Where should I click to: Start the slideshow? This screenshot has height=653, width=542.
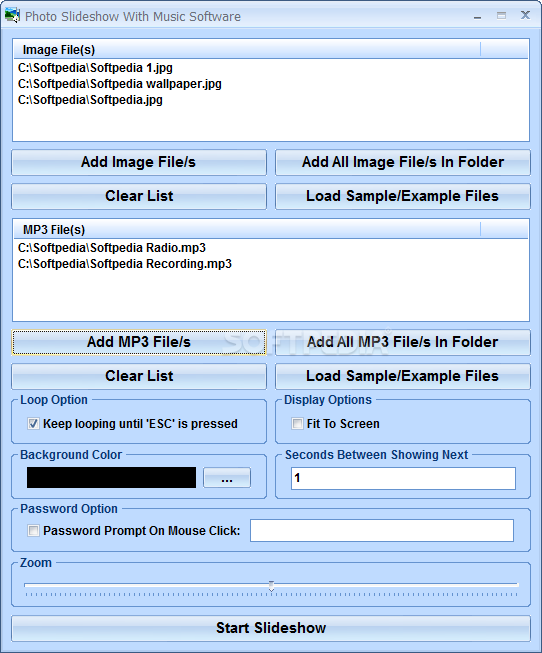click(271, 628)
